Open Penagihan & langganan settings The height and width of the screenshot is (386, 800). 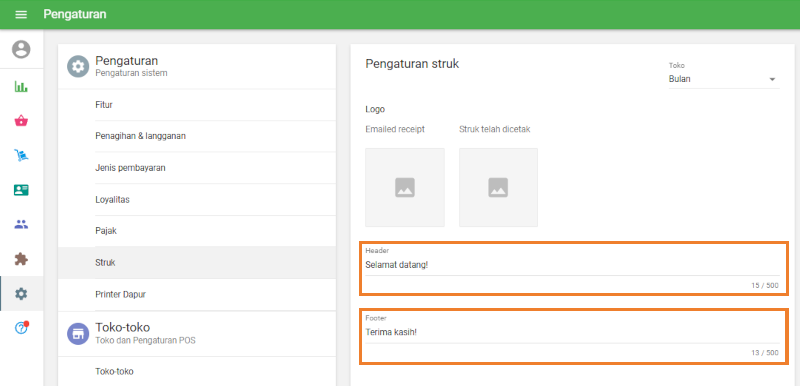click(197, 136)
